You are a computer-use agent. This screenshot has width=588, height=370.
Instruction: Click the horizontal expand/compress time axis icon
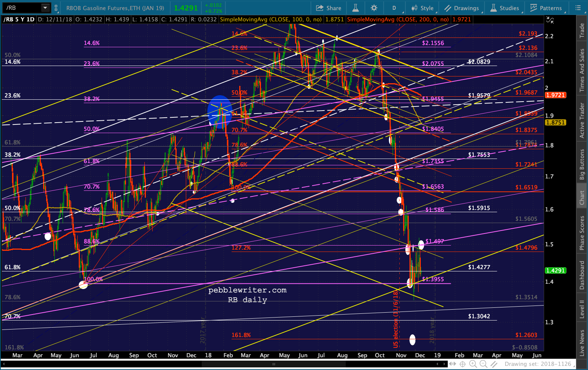453,364
